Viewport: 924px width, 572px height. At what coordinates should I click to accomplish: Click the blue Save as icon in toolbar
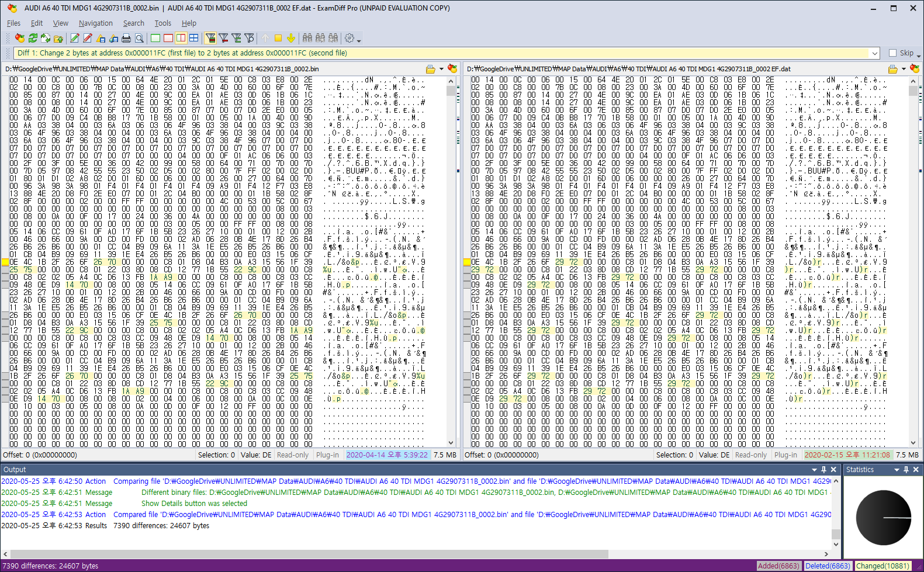point(113,38)
